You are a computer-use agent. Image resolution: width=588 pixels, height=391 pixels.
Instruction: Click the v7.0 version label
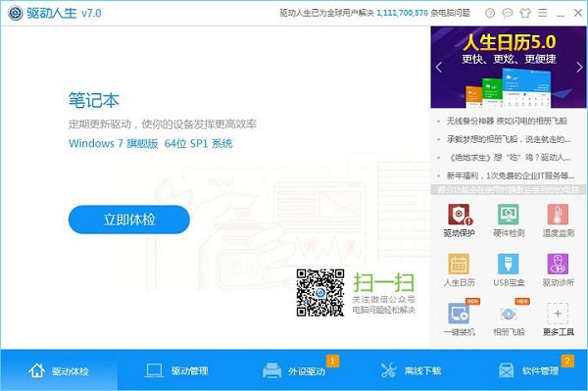91,14
